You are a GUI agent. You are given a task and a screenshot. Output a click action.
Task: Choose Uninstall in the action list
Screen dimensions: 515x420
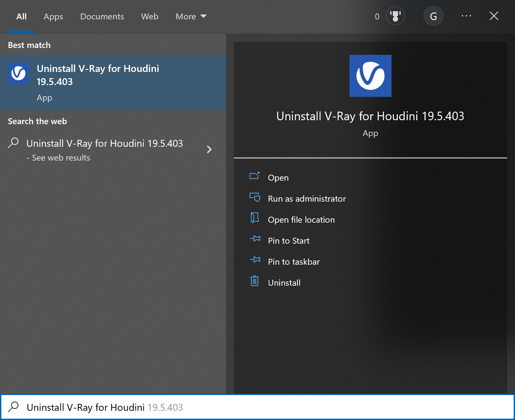284,283
